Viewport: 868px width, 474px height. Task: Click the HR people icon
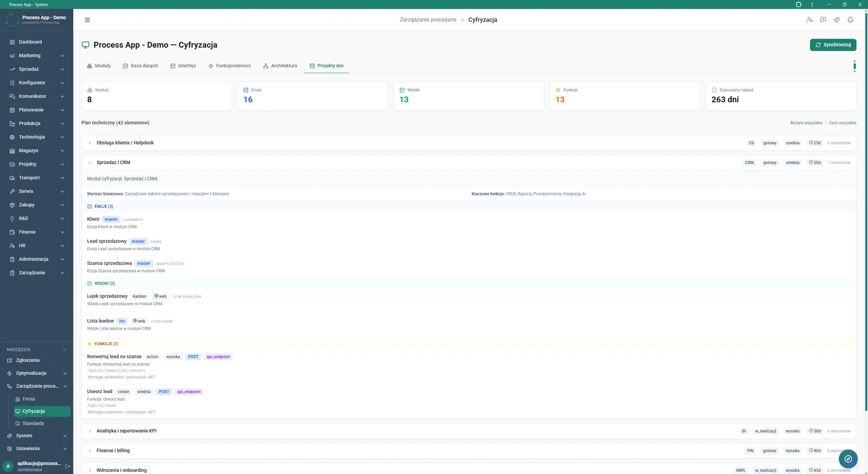tap(12, 245)
